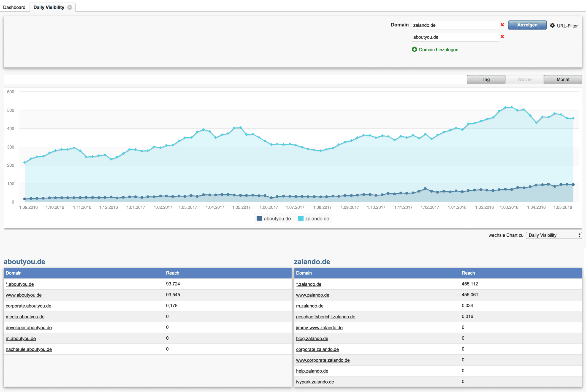This screenshot has height=392, width=586.
Task: Open nachteule.aboutyou.de link
Action: [x=29, y=349]
